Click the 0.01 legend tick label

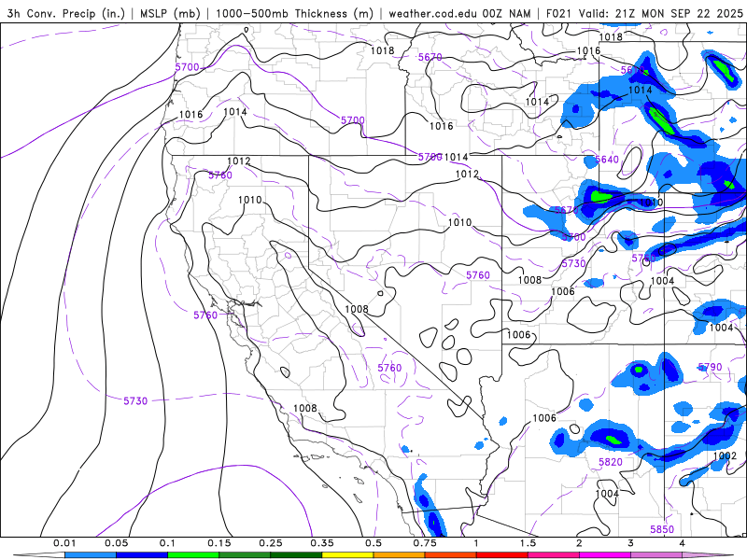tap(64, 543)
